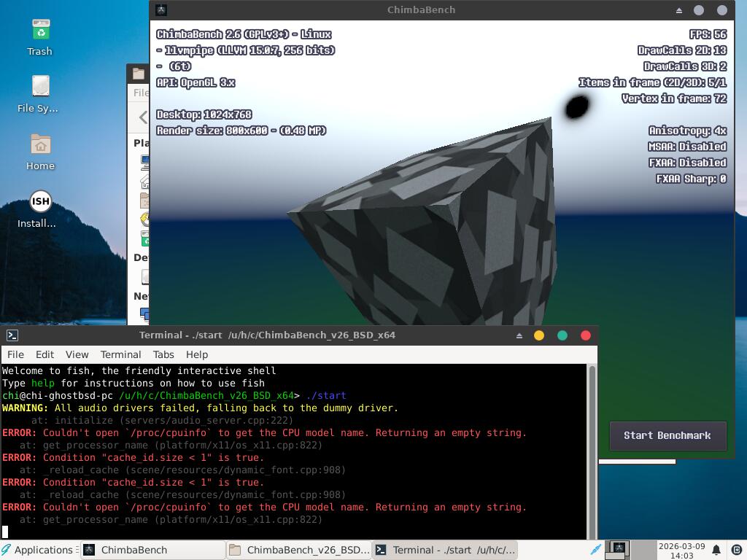Viewport: 747px width, 560px height.
Task: Open the Terminal's File menu
Action: point(15,355)
